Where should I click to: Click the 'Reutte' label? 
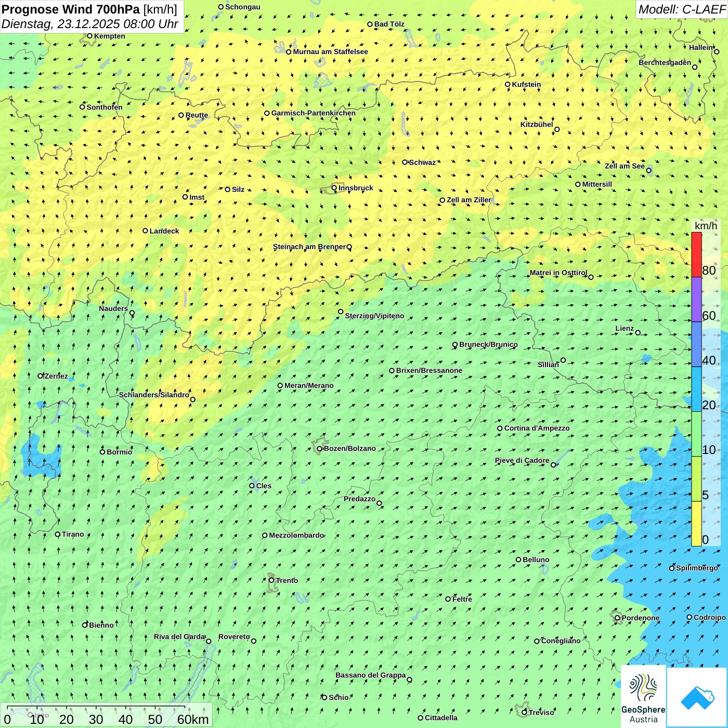click(x=197, y=115)
